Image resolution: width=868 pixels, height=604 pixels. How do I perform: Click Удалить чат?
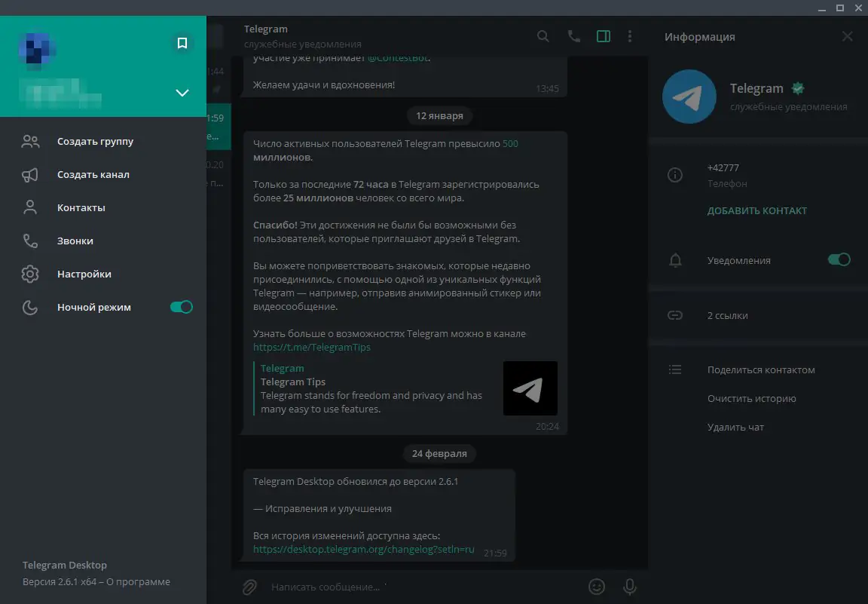[735, 428]
